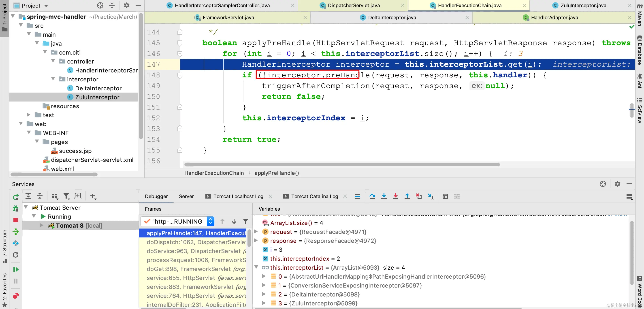Stop the Tomcat server with the red square

pos(15,220)
